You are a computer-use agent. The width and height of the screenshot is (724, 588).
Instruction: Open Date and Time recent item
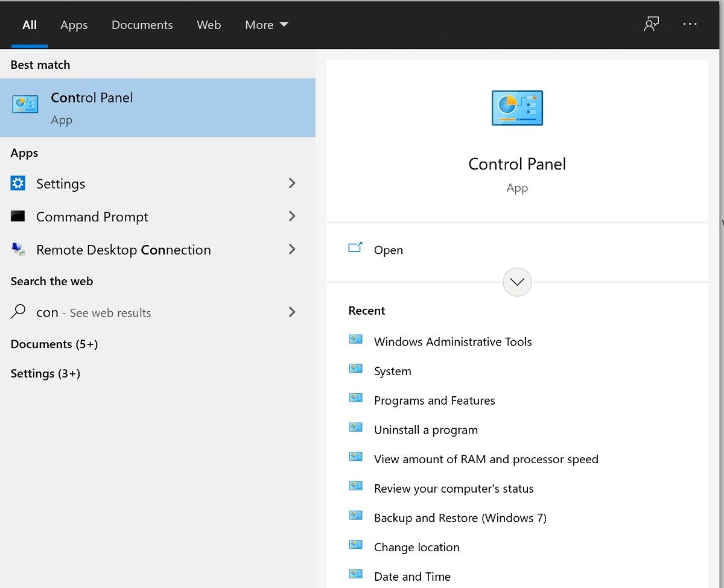[x=412, y=577]
